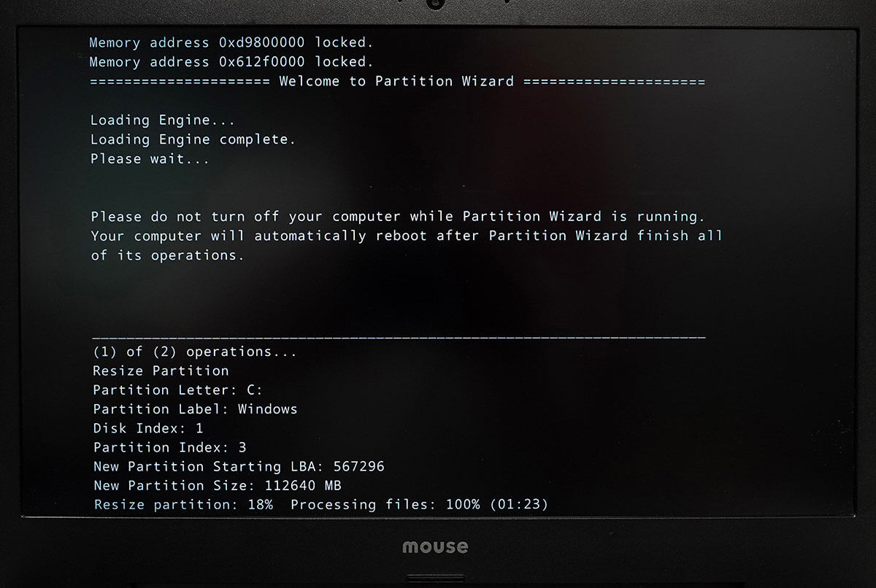The width and height of the screenshot is (876, 588).
Task: Click the 'Please do not turn off' warning line
Action: click(399, 217)
